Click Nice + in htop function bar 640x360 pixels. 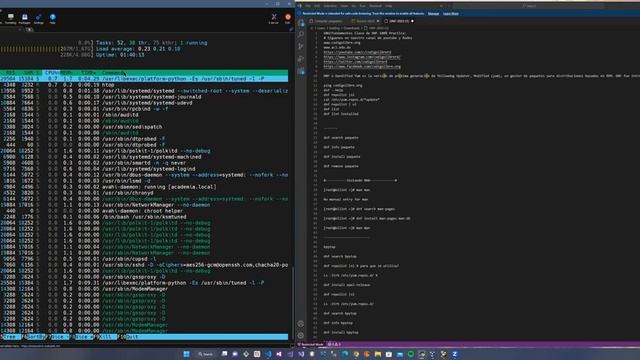pos(84,337)
